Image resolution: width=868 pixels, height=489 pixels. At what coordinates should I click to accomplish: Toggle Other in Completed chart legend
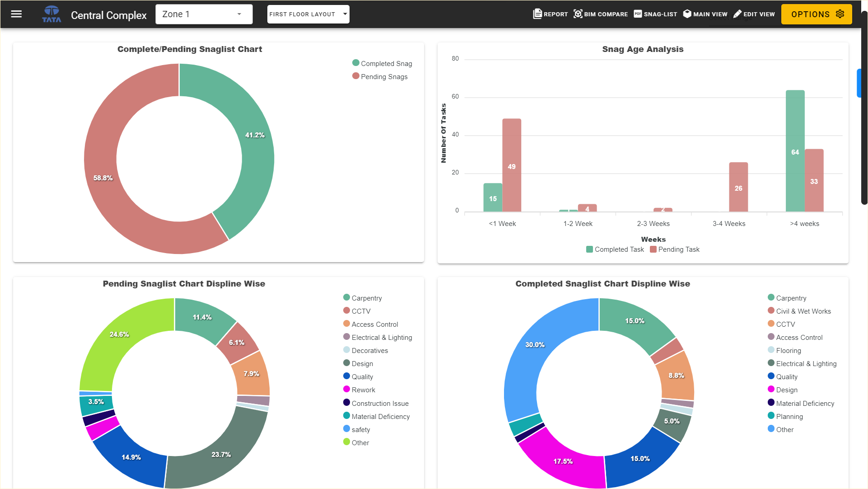[780, 429]
